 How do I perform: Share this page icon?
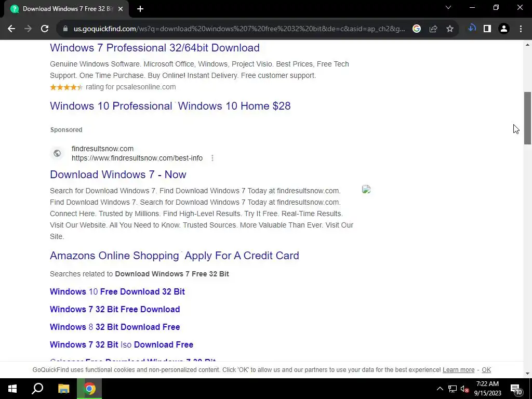[x=433, y=29]
